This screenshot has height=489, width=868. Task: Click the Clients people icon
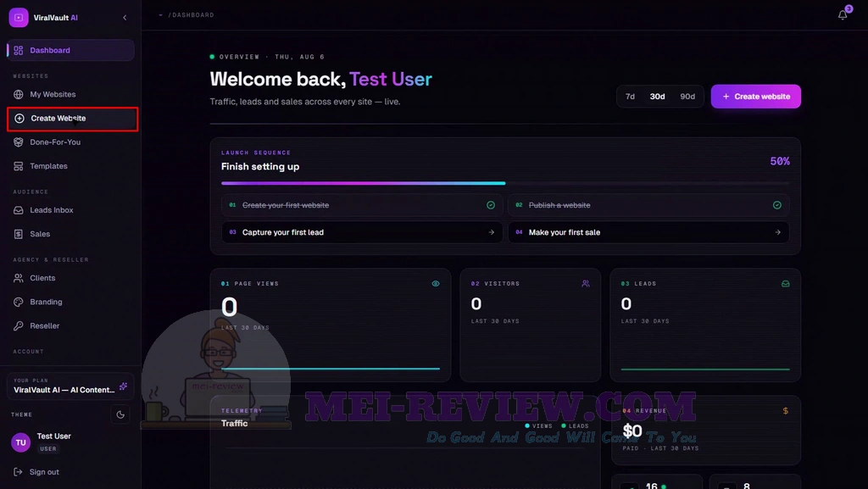19,278
